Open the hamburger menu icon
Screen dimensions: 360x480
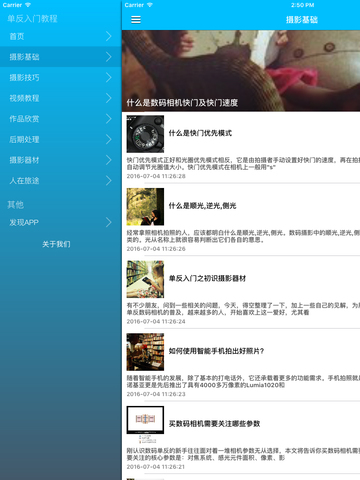click(136, 20)
